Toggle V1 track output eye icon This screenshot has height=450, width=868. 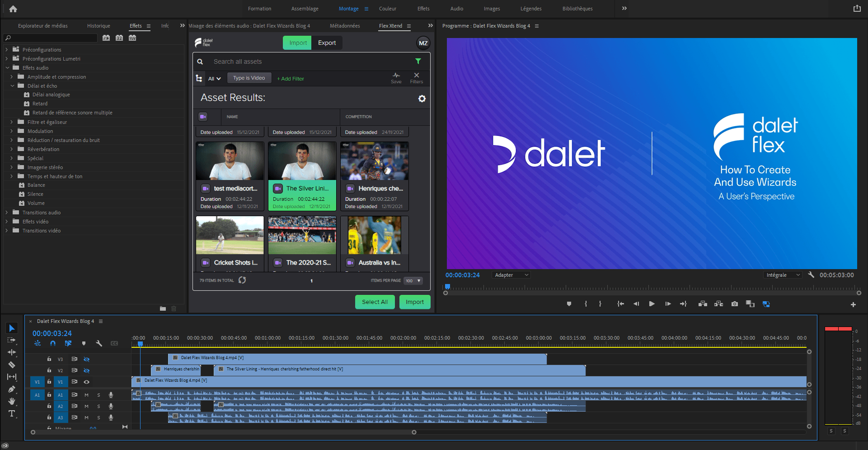(86, 382)
